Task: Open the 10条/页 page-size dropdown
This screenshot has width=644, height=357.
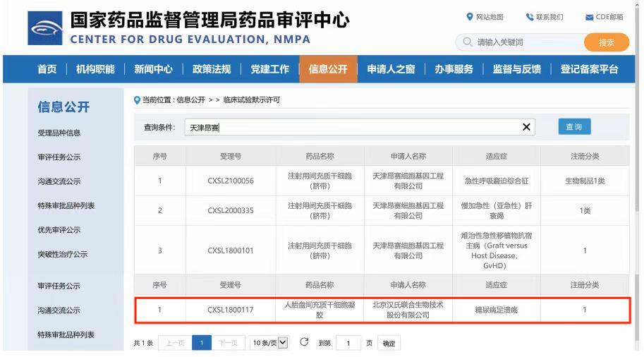Action: pyautogui.click(x=269, y=343)
